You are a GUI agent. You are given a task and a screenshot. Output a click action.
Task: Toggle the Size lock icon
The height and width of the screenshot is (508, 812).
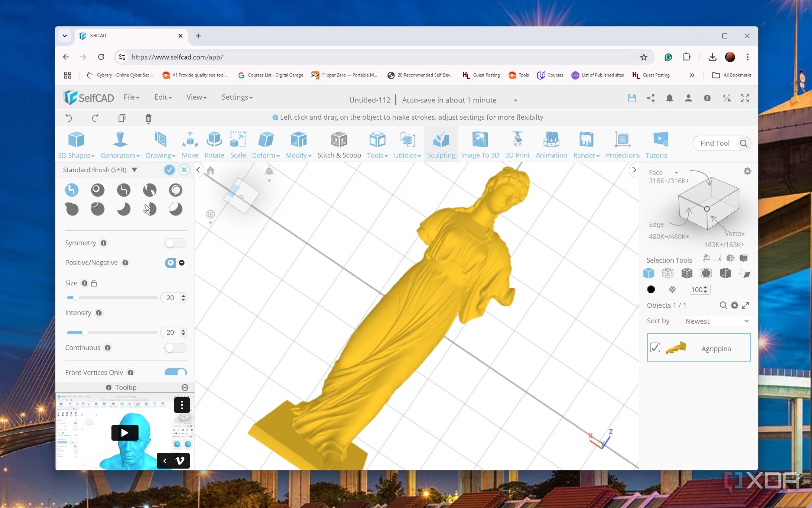tap(94, 283)
